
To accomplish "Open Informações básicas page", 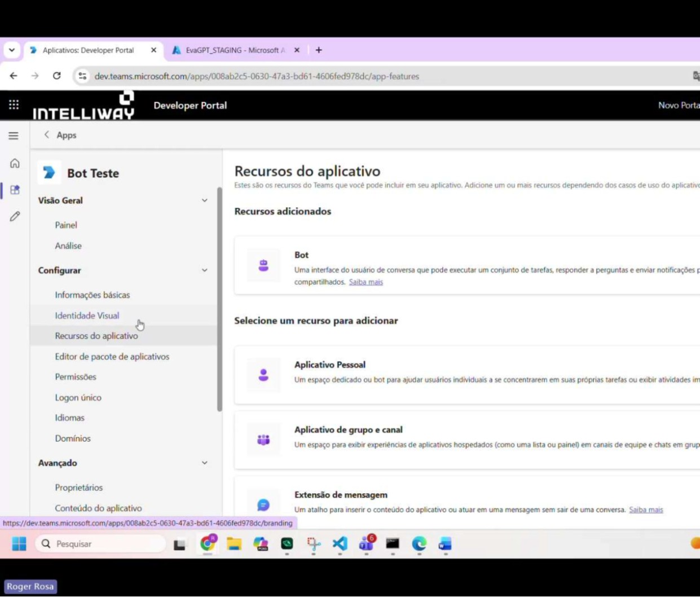I will pyautogui.click(x=93, y=295).
